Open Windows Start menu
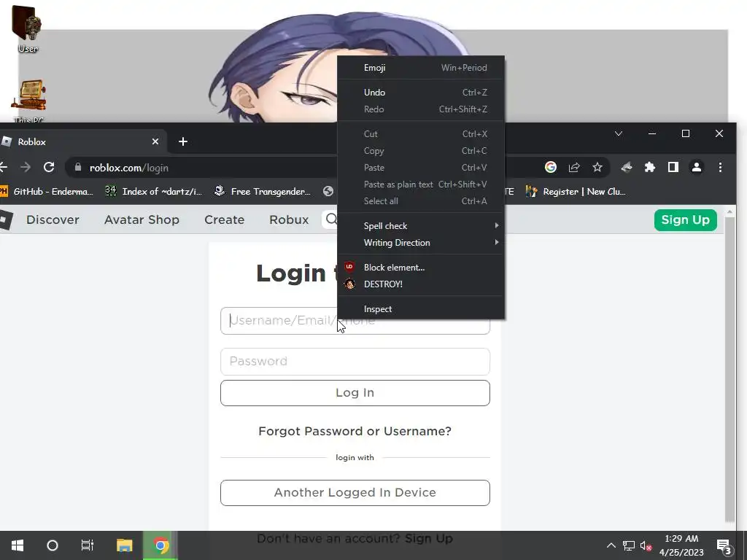The width and height of the screenshot is (747, 560). tap(18, 545)
